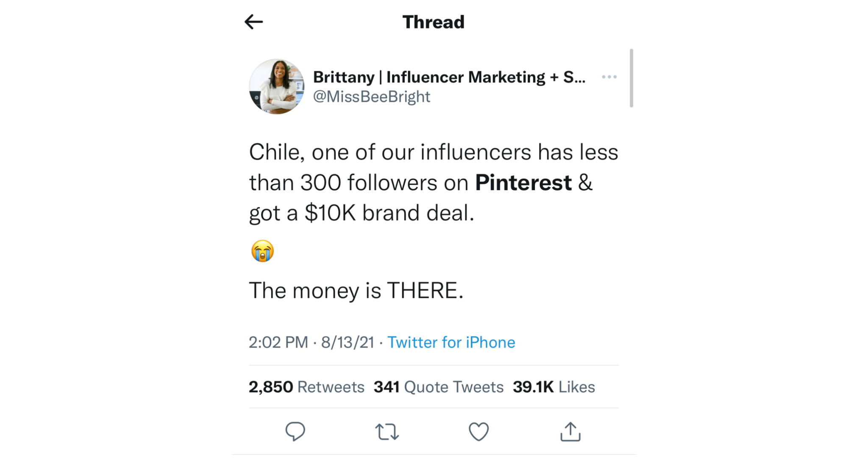Click Brittany's profile avatar
This screenshot has width=868, height=461.
[276, 86]
